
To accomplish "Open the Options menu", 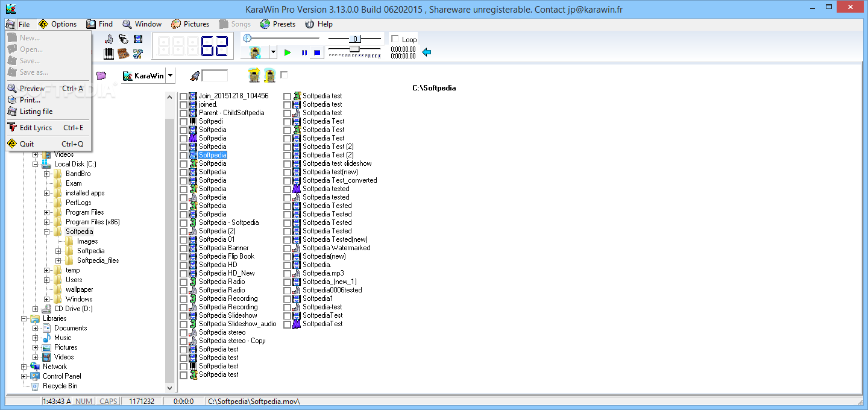I will tap(57, 24).
